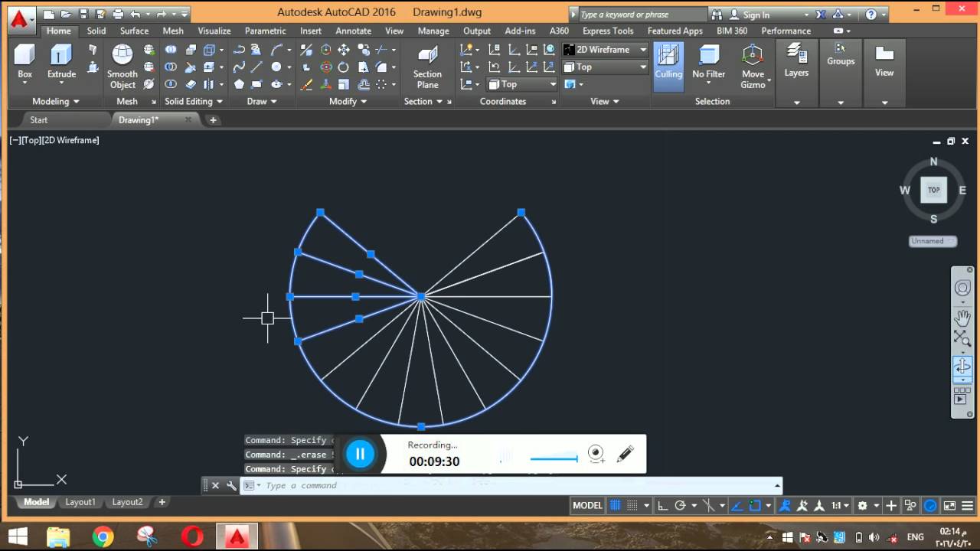The width and height of the screenshot is (980, 551).
Task: Toggle the drawing grid display
Action: pyautogui.click(x=615, y=505)
